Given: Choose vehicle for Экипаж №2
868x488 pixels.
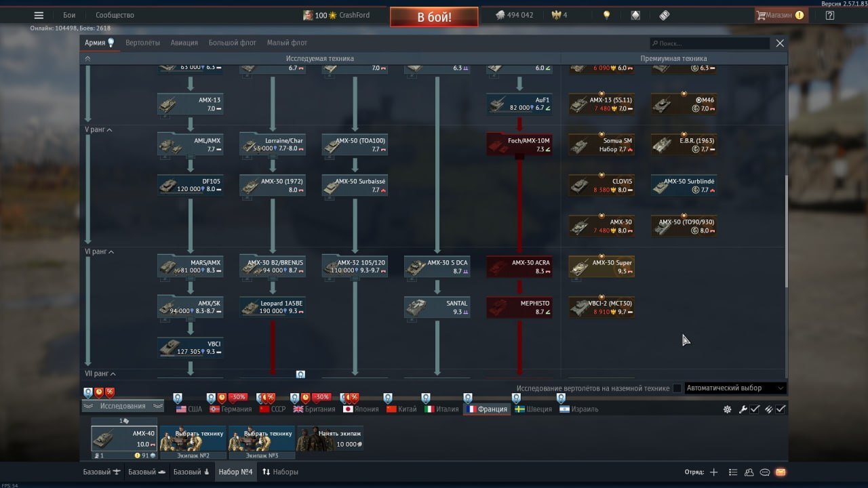Looking at the screenshot, I should pyautogui.click(x=193, y=439).
